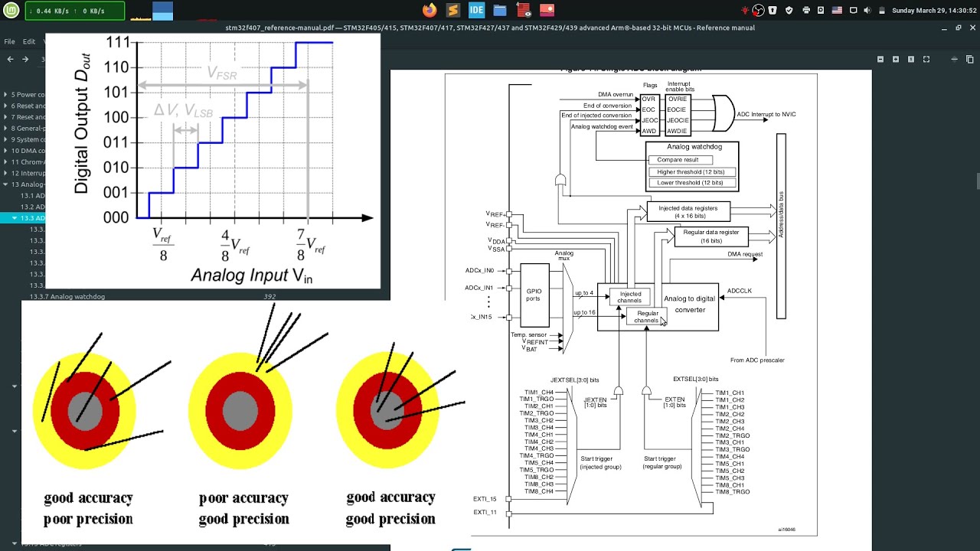Select the 11 Chrom-ART outline entry
The width and height of the screenshot is (980, 551).
(x=28, y=162)
